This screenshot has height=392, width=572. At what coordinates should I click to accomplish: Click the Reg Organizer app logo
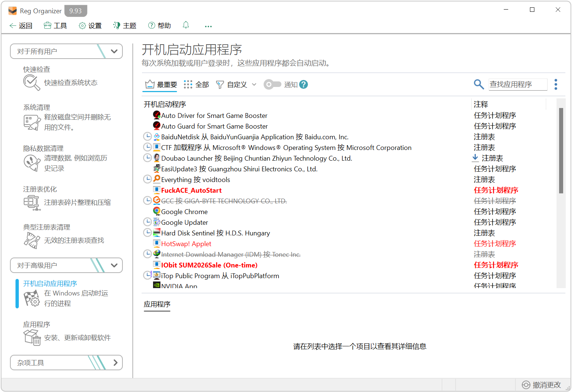pos(13,11)
